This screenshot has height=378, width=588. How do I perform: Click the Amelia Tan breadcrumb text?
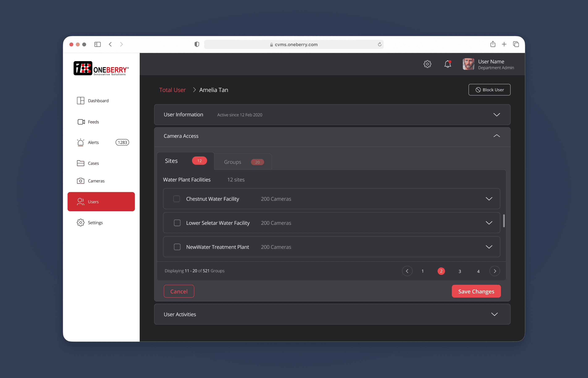tap(214, 90)
